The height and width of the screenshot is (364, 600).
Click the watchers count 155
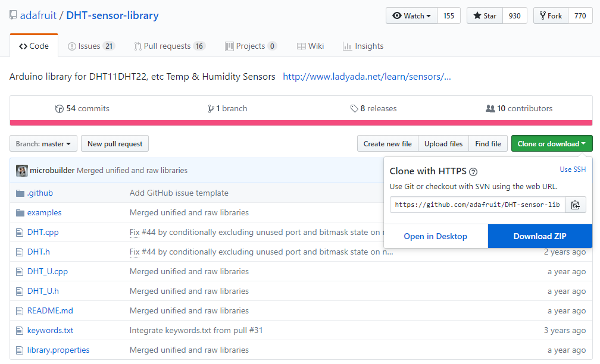[448, 16]
